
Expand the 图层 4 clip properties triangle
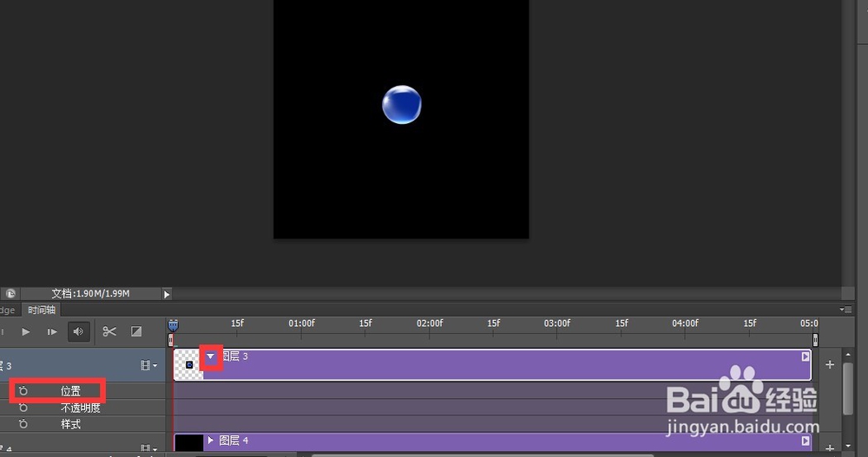click(210, 441)
